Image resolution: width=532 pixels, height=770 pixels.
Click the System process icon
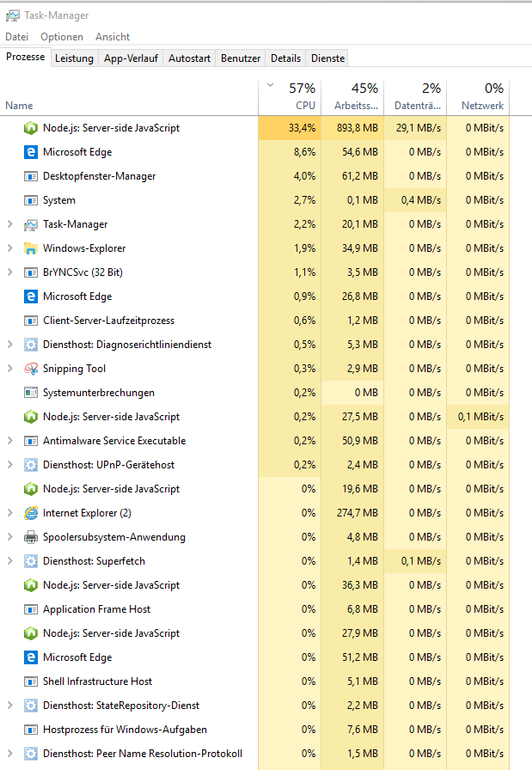tap(30, 200)
